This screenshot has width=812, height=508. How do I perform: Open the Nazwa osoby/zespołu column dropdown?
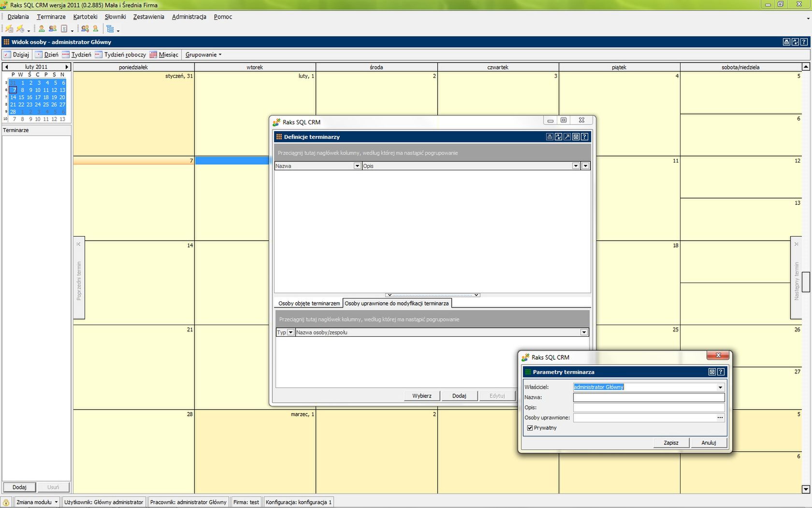click(x=584, y=332)
